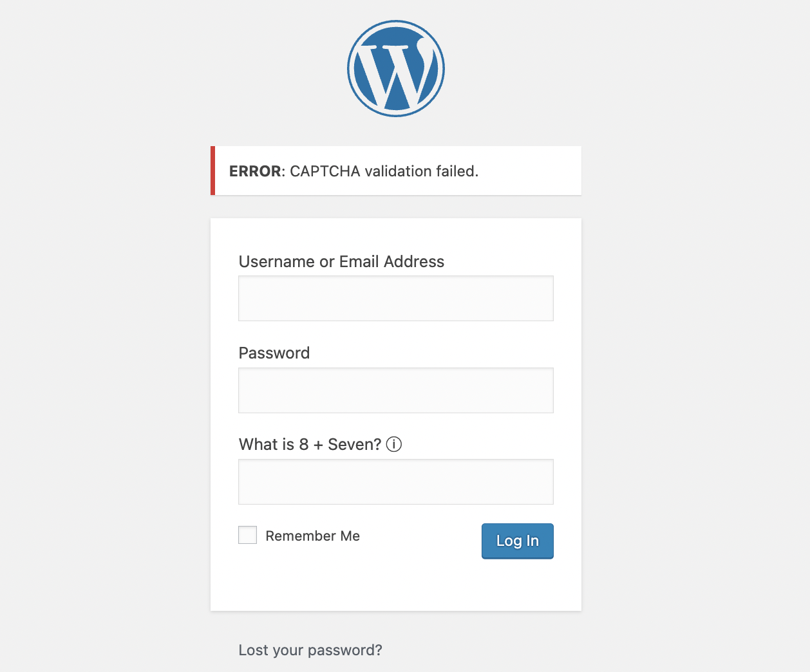810x672 pixels.
Task: Click the "CAPTCHA validation failed." message text
Action: coord(384,171)
